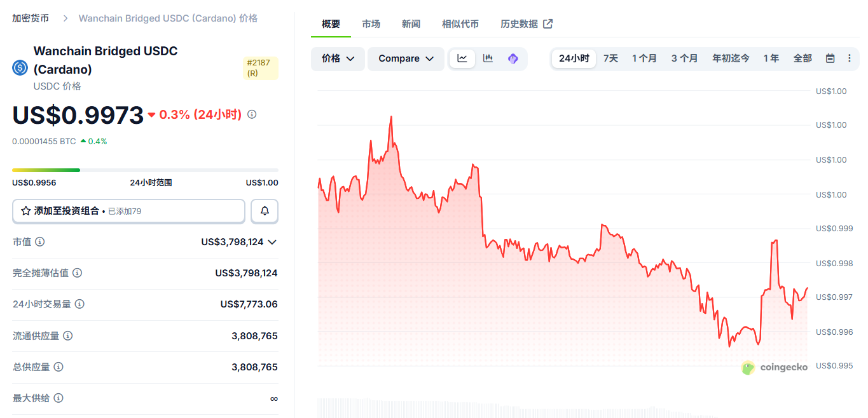The width and height of the screenshot is (868, 418).
Task: Click the red price line chart area
Action: click(x=563, y=232)
